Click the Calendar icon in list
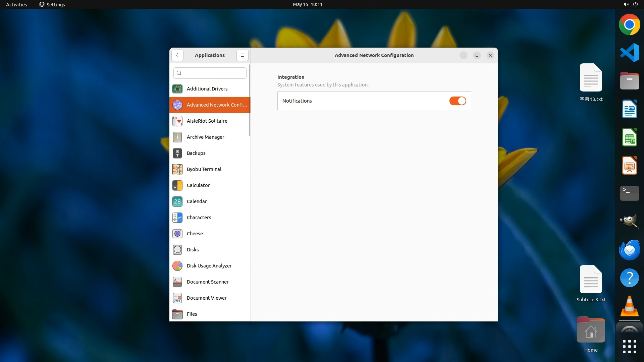This screenshot has width=644, height=362. [x=177, y=201]
